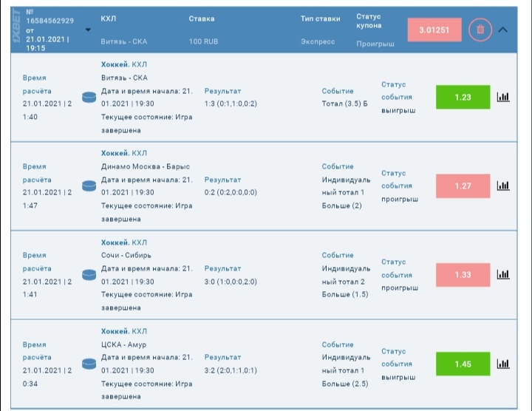The width and height of the screenshot is (532, 411).
Task: Click hockey puck icon for Витязь - СКА
Action: [89, 97]
